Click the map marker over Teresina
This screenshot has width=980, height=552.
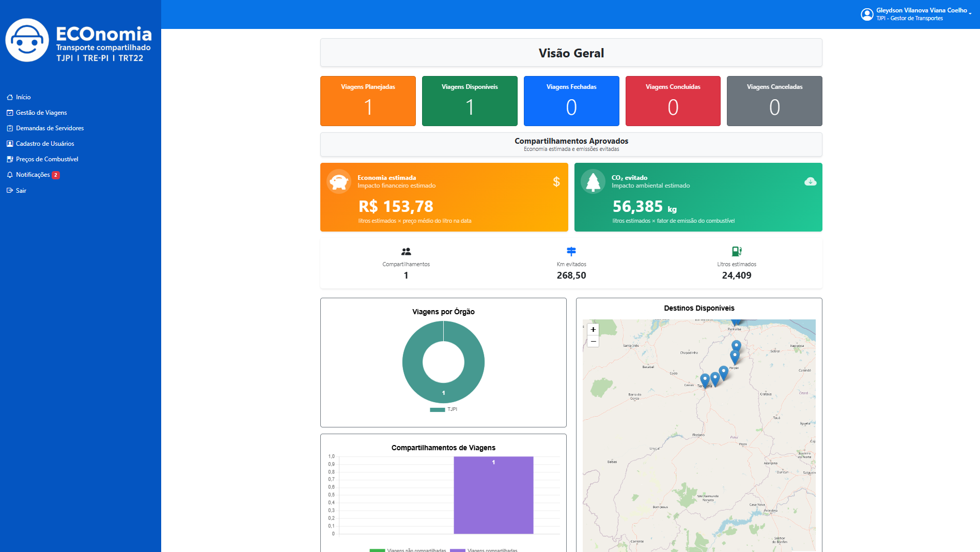tap(705, 381)
